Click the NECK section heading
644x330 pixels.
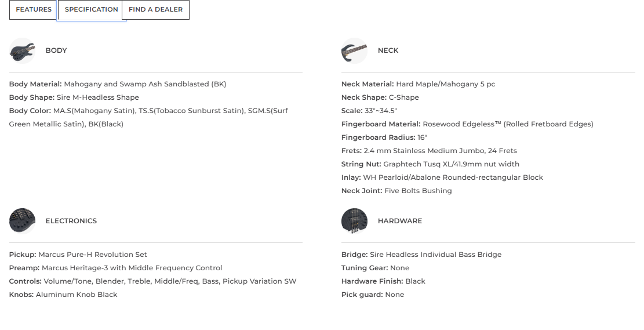pyautogui.click(x=388, y=50)
